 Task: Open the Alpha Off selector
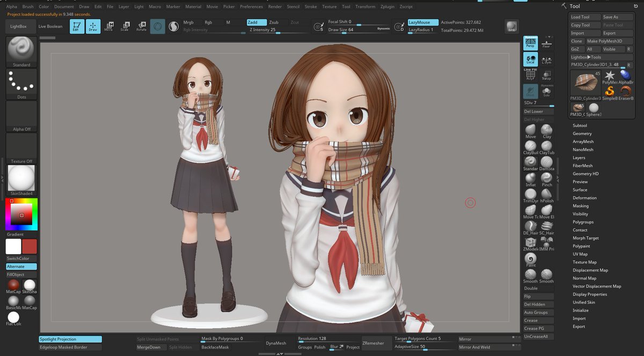point(21,116)
